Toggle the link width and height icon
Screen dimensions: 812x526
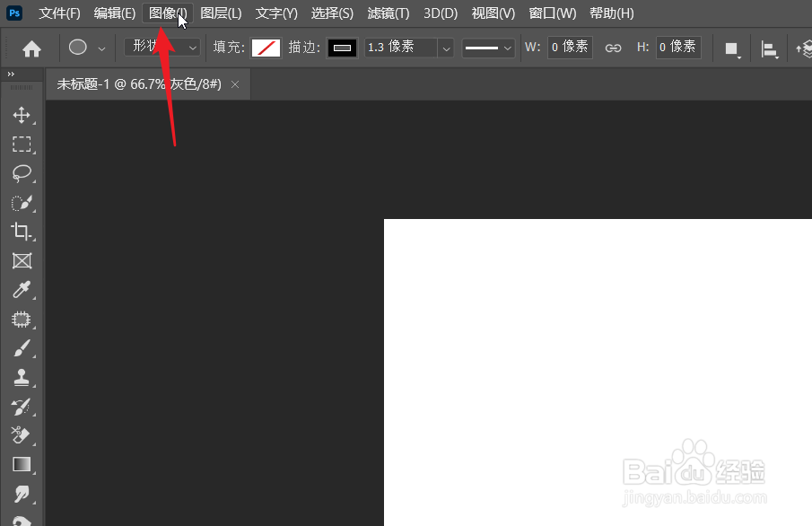613,48
